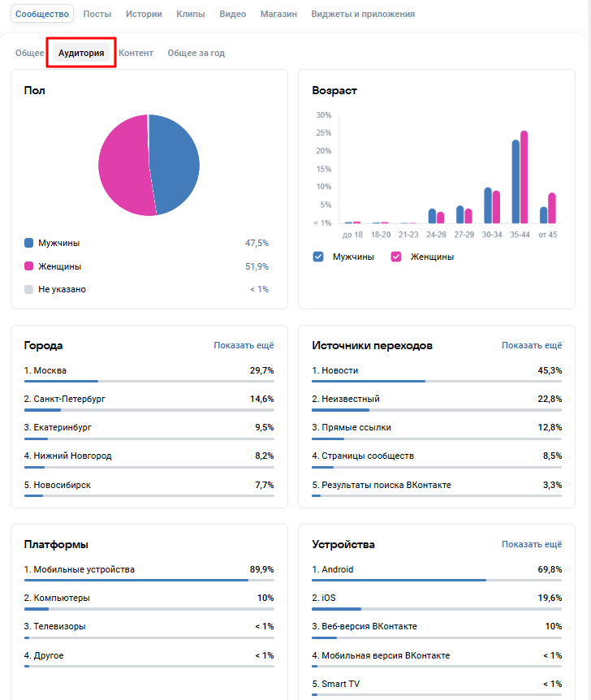Select the Общее statistics tab

click(30, 53)
